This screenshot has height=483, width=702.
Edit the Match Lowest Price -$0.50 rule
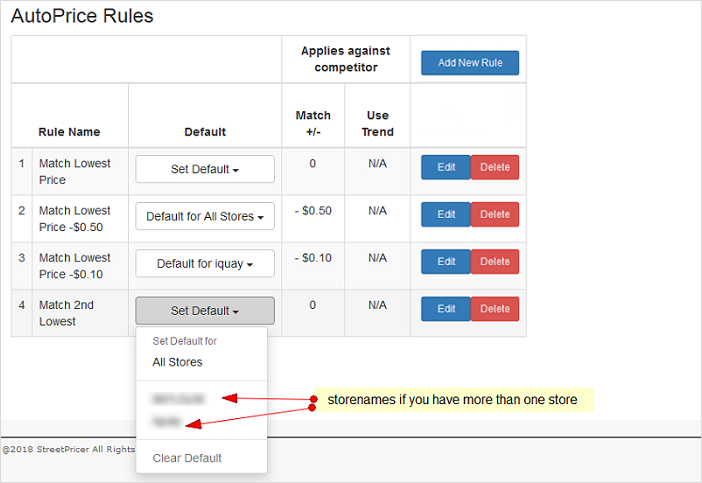pyautogui.click(x=446, y=214)
